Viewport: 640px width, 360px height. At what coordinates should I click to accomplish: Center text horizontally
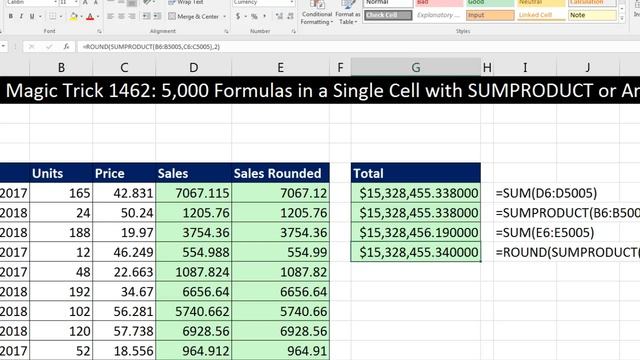coord(121,16)
